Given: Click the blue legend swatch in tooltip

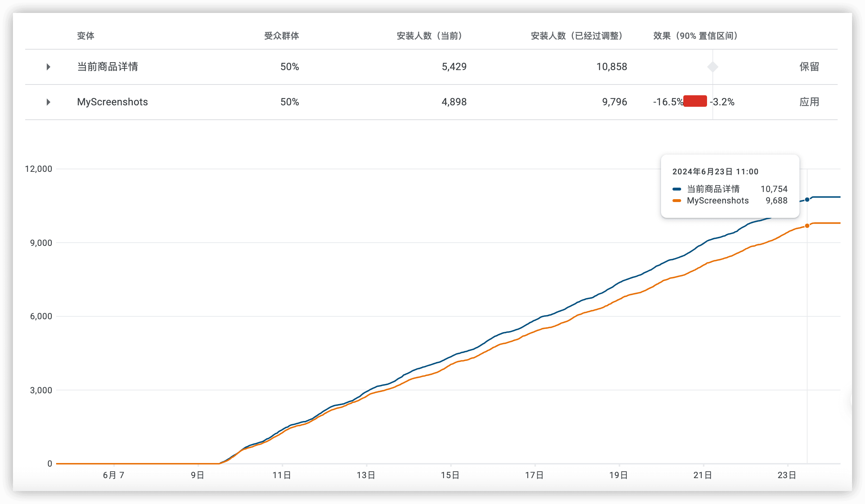Looking at the screenshot, I should [677, 189].
